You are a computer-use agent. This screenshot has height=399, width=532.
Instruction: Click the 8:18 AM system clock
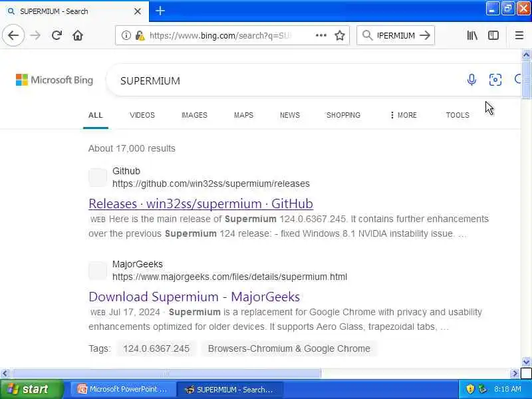coord(507,389)
